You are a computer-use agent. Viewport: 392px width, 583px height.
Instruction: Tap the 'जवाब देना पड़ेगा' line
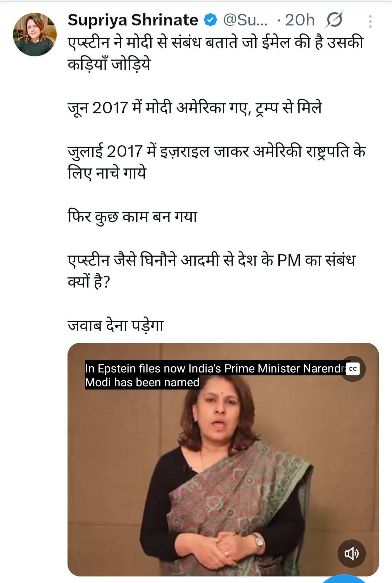point(116,325)
